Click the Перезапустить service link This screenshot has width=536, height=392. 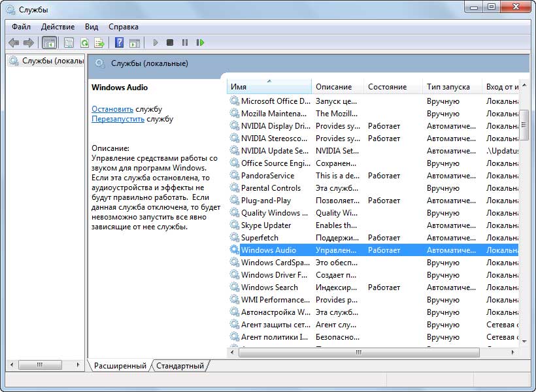click(x=118, y=119)
